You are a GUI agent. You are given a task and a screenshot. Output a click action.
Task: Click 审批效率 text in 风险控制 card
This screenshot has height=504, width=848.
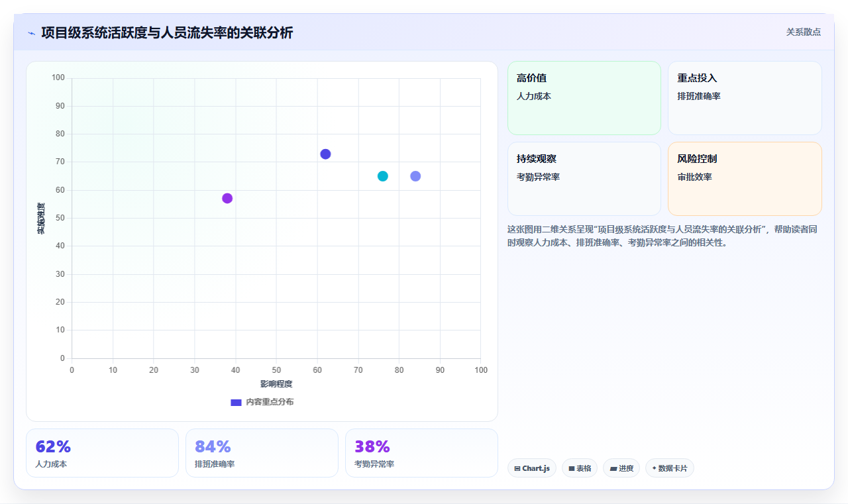[x=694, y=177]
